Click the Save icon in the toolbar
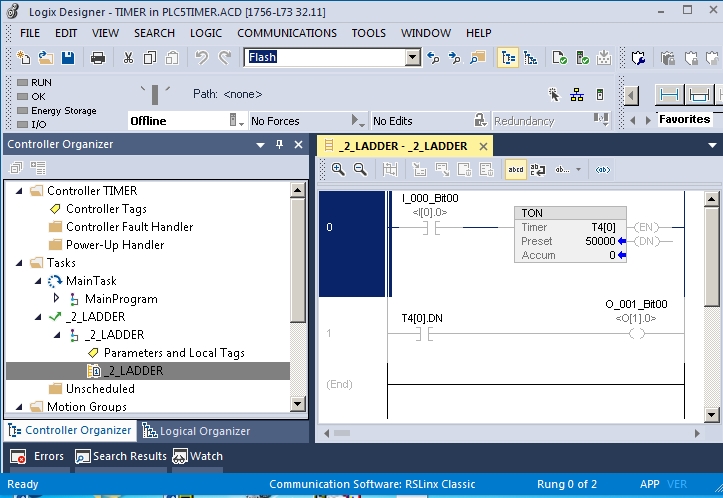This screenshot has height=498, width=723. pyautogui.click(x=69, y=58)
